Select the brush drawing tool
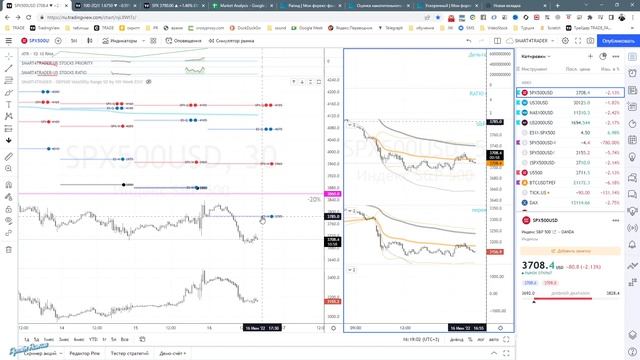This screenshot has height=360, width=640. [9, 93]
